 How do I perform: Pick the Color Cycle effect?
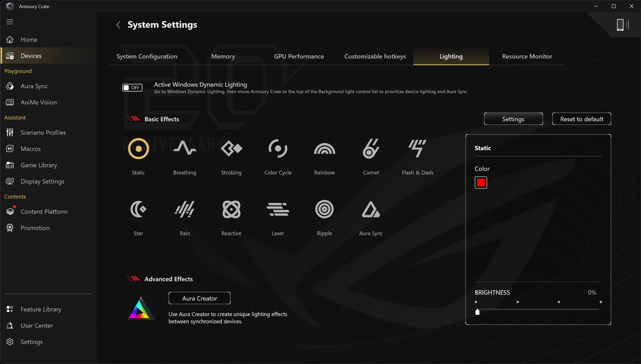coord(277,148)
